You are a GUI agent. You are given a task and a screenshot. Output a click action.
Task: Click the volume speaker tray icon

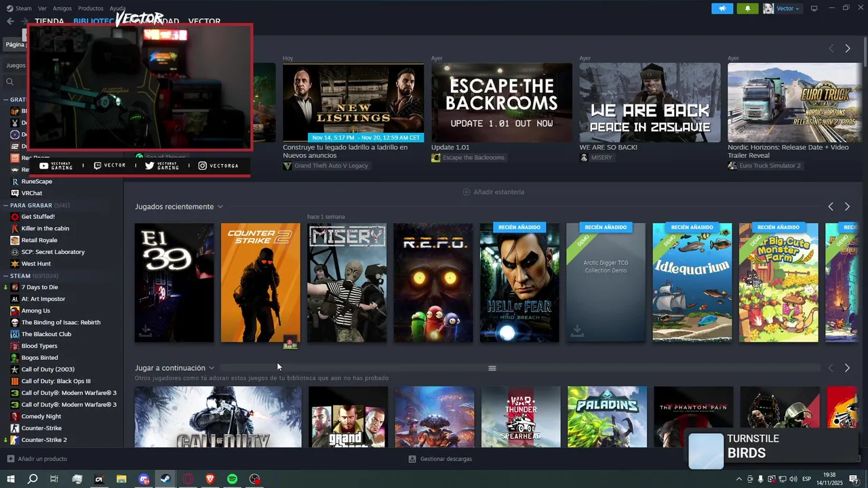pos(793,479)
